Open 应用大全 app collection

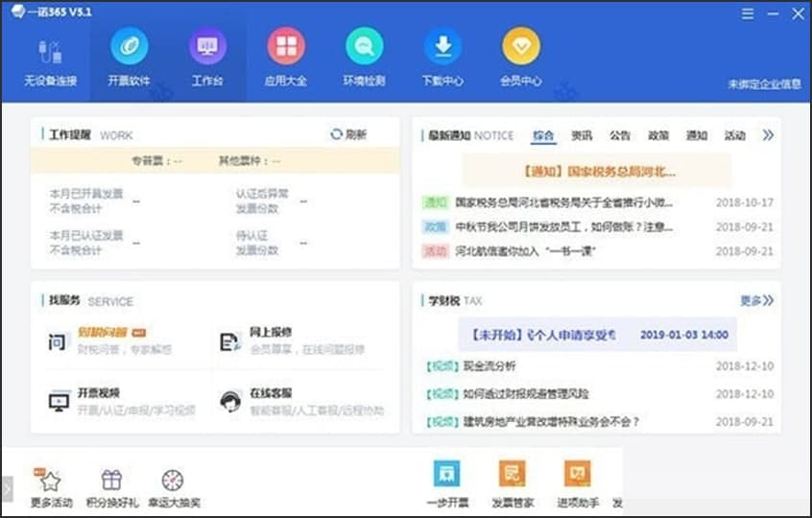tap(286, 47)
